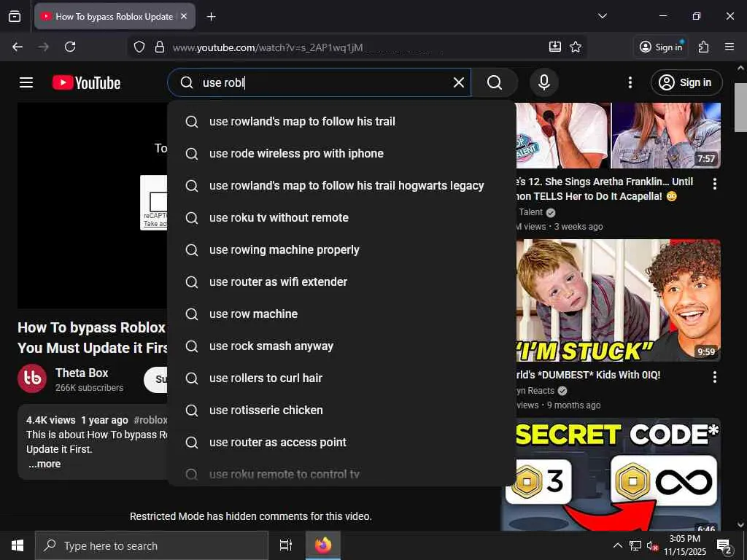Open the Aretha Franklin talent video thumbnail
747x560 pixels.
[x=619, y=136]
